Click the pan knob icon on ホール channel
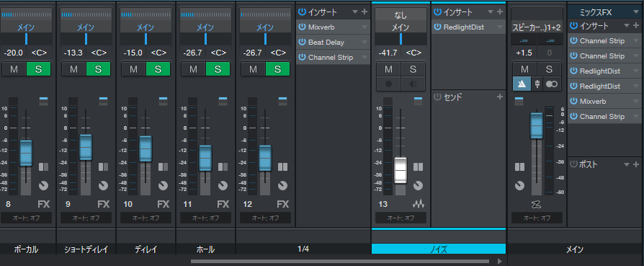The width and height of the screenshot is (644, 266). [223, 185]
